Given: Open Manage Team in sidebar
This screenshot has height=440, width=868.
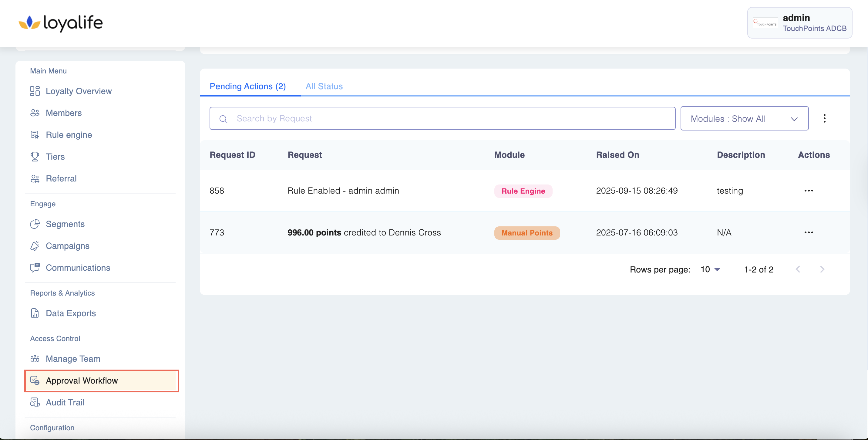Looking at the screenshot, I should pos(73,359).
